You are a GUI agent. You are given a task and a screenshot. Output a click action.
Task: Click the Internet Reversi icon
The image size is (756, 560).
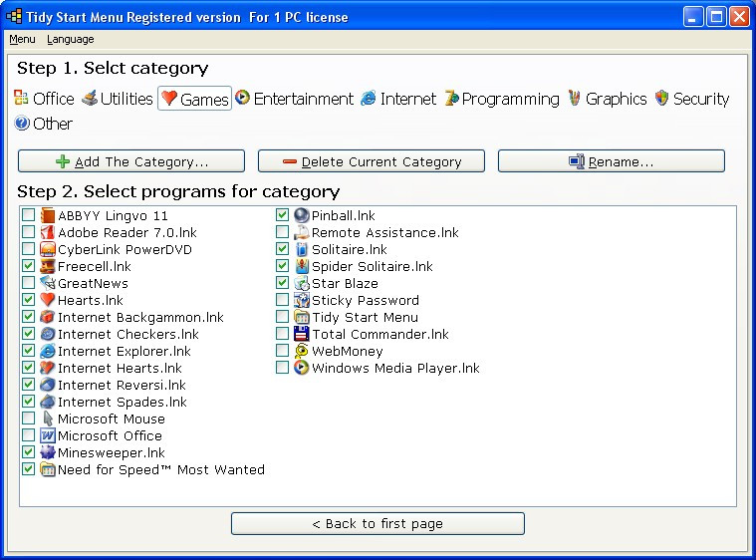[x=47, y=385]
